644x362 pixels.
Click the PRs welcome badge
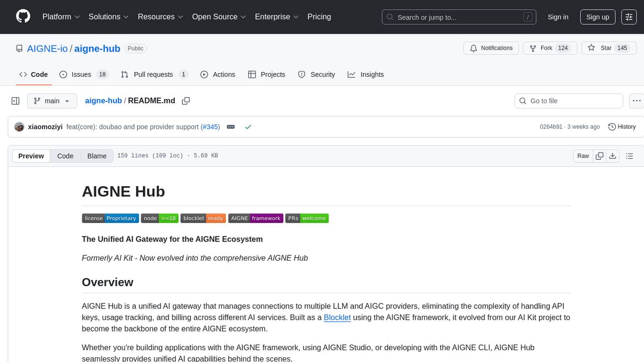307,218
